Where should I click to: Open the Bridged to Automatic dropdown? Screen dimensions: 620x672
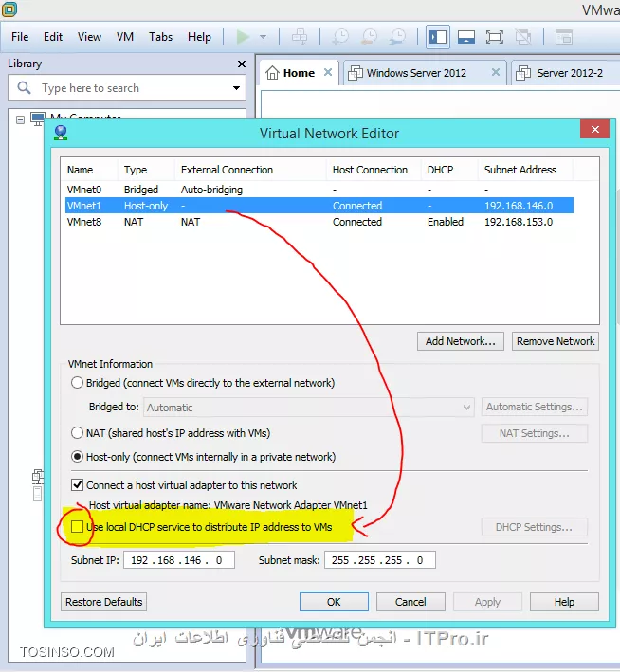[309, 408]
